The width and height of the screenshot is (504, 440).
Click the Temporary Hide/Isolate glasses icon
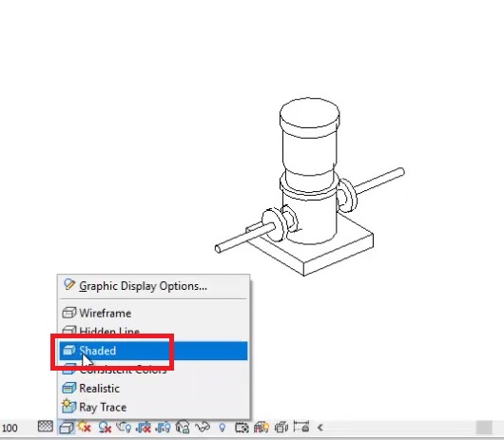[x=203, y=428]
